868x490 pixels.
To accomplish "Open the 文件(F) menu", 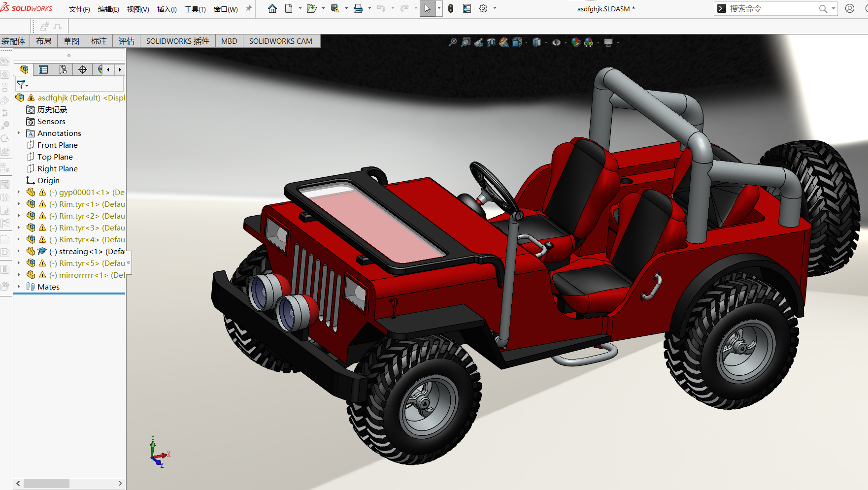I will pyautogui.click(x=79, y=9).
